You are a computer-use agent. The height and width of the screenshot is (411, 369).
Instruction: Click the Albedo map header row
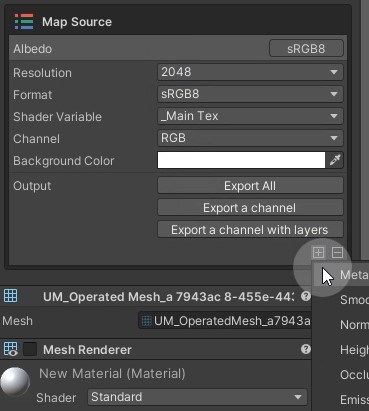[178, 48]
